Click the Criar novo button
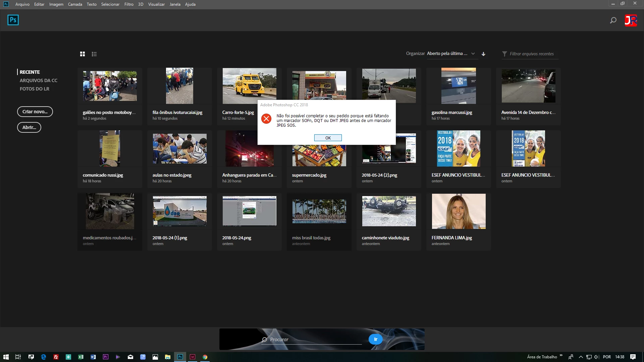The image size is (644, 362). tap(35, 112)
